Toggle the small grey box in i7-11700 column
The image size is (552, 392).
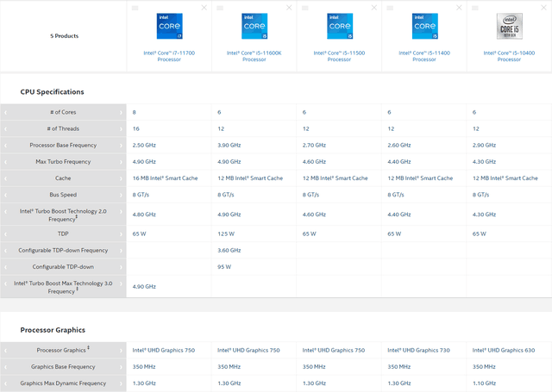(x=135, y=8)
